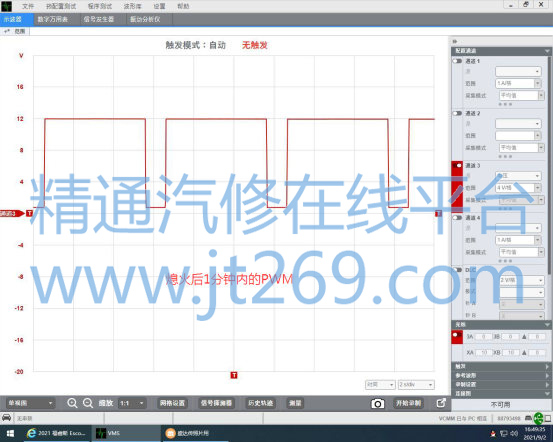
Task: Take a snapshot with the camera icon
Action: tap(377, 404)
